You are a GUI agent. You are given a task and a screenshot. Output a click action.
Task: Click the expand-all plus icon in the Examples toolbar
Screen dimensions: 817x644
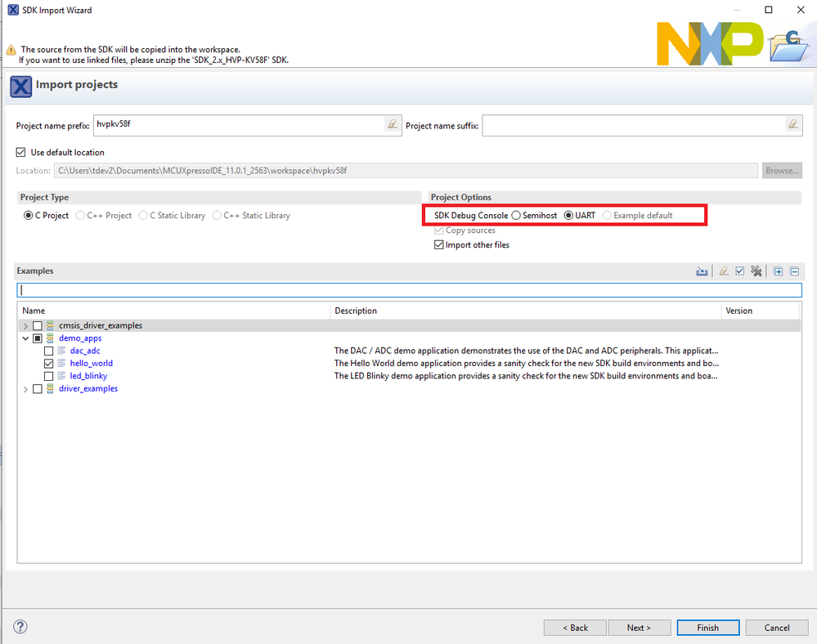click(778, 271)
